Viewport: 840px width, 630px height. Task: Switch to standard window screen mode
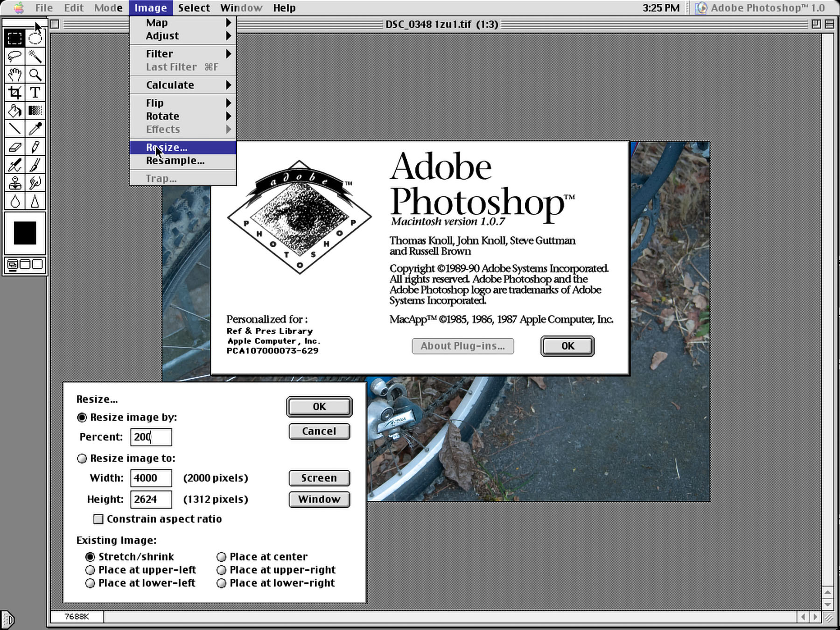click(13, 265)
